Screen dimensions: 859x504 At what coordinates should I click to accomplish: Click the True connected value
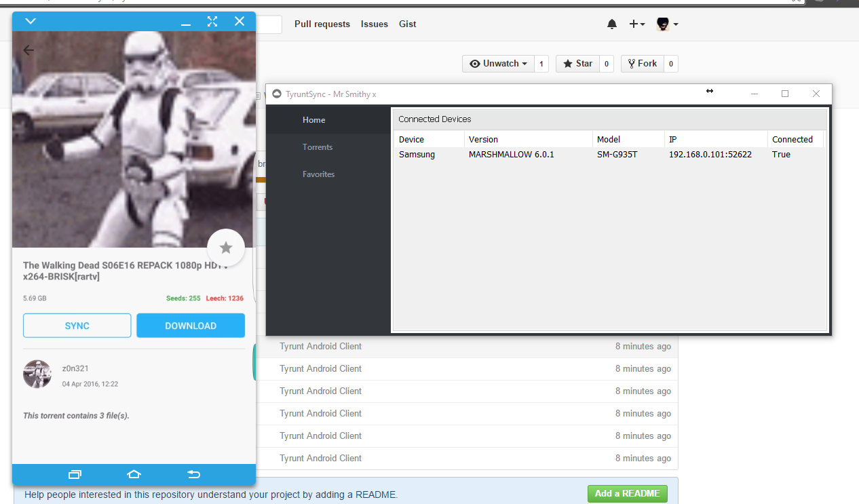[781, 155]
